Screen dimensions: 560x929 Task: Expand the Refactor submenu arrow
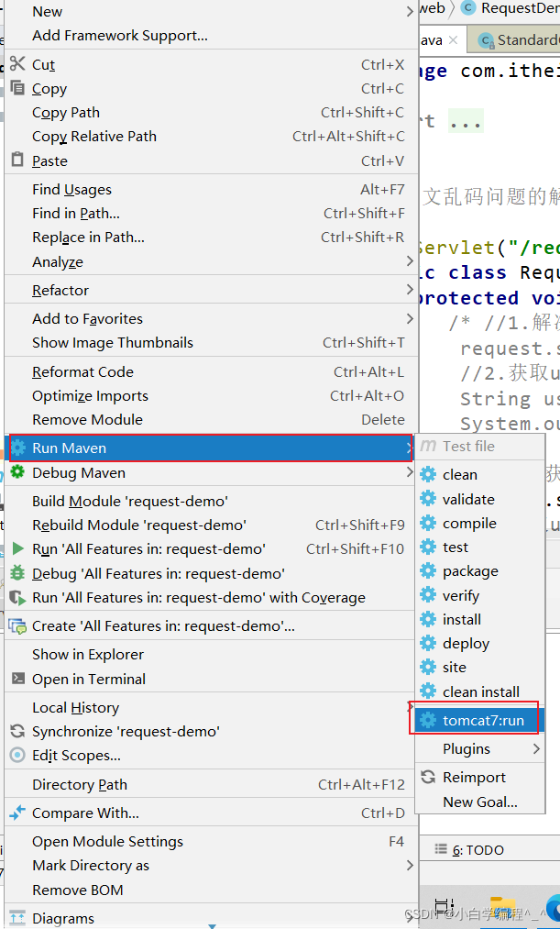[x=410, y=290]
